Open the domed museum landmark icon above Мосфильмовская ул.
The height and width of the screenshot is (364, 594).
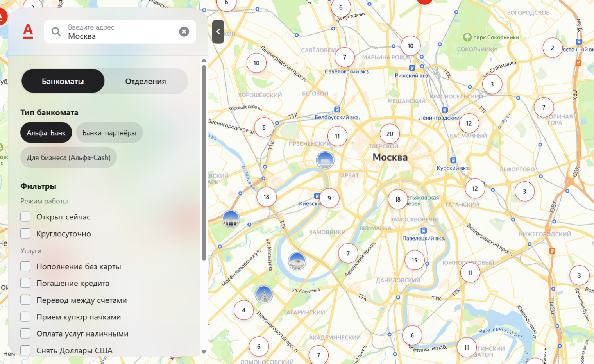tap(231, 219)
